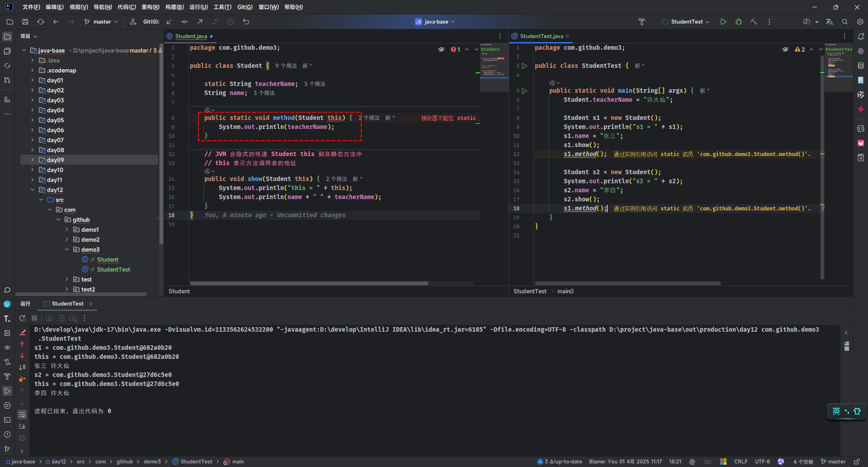868x467 pixels.
Task: Toggle inspection eye icon in Student.java editor
Action: pos(441,49)
